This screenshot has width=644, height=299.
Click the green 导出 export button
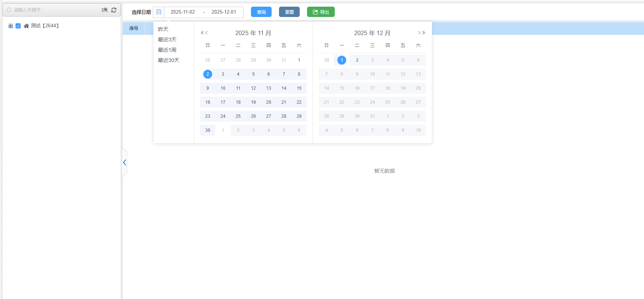321,12
